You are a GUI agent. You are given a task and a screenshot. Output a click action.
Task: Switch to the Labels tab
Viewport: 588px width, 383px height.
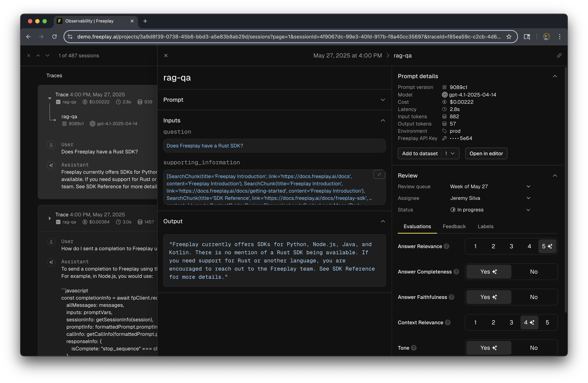[485, 226]
